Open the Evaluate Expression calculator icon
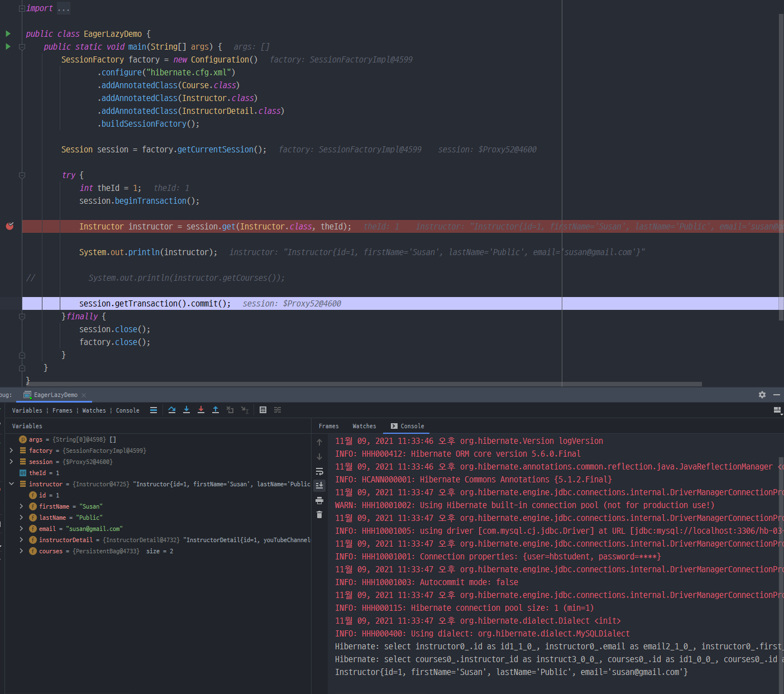 pos(263,410)
